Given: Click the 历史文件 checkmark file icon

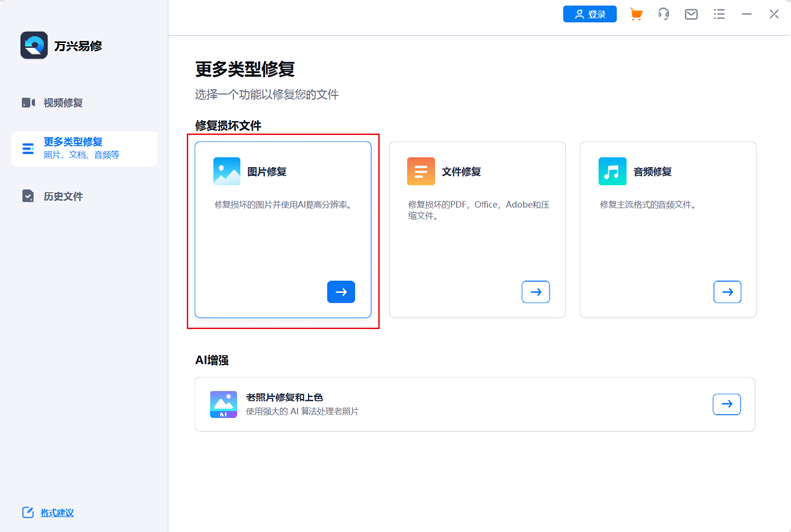Looking at the screenshot, I should tap(28, 196).
